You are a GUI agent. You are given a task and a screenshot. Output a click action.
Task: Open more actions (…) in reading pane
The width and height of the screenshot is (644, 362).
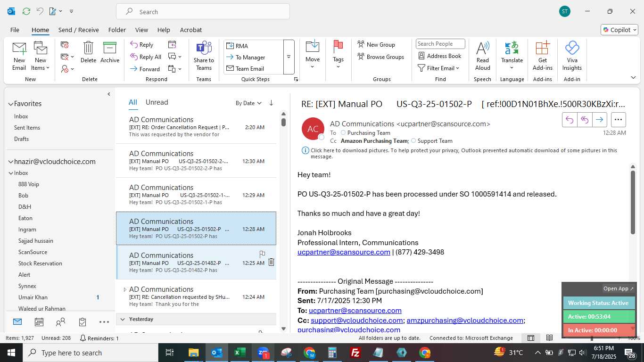[619, 120]
